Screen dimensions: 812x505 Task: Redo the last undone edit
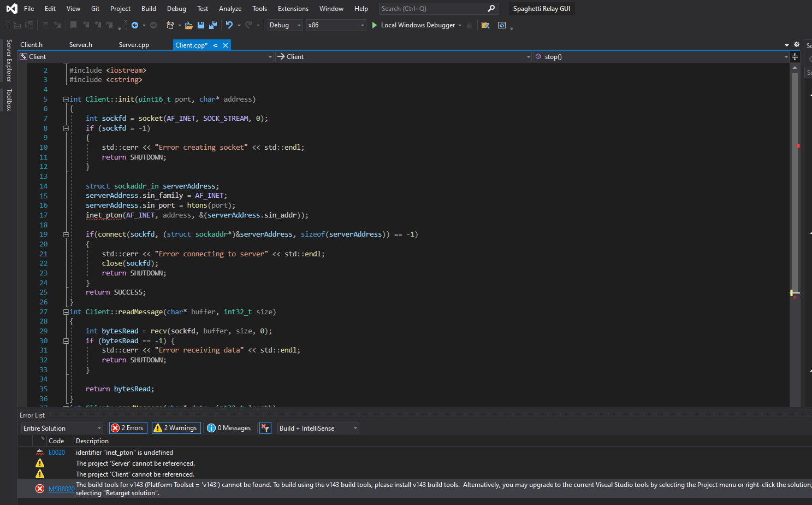click(x=248, y=25)
